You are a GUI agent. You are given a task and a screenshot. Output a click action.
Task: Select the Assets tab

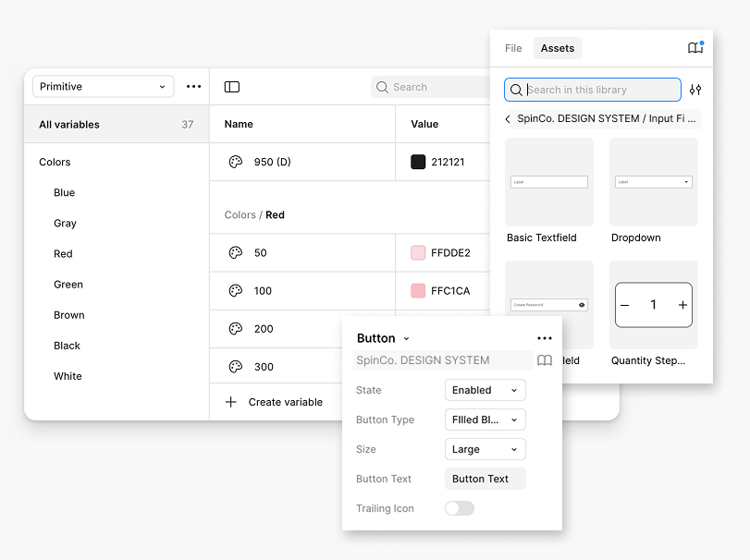[558, 48]
